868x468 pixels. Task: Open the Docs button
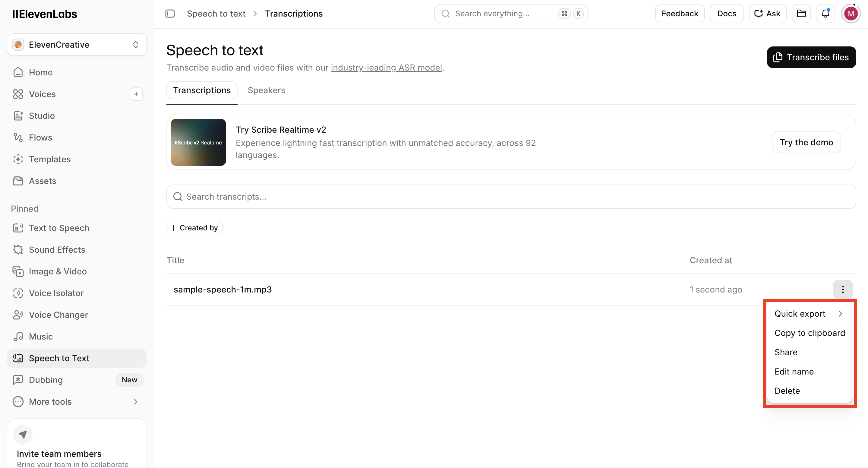click(727, 14)
